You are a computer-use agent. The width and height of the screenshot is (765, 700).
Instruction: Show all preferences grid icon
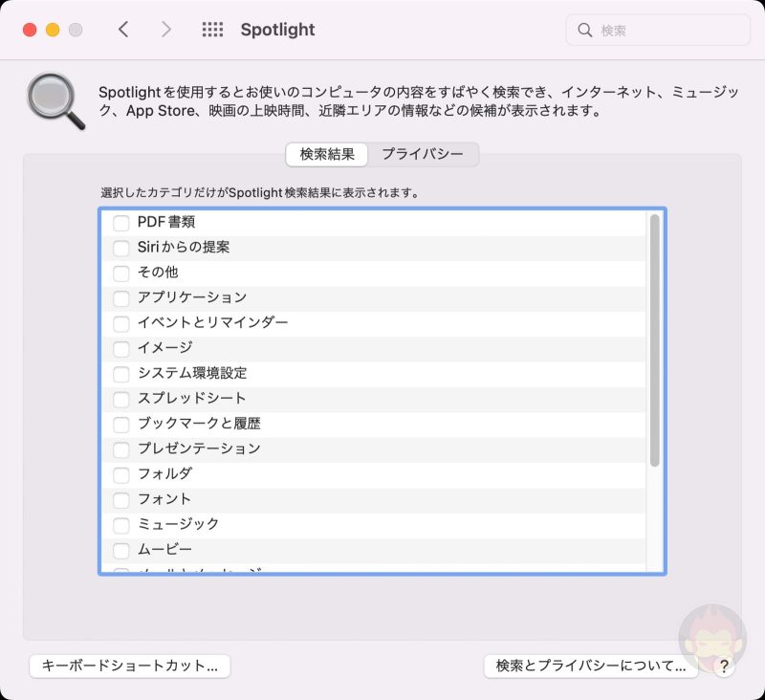[x=212, y=30]
